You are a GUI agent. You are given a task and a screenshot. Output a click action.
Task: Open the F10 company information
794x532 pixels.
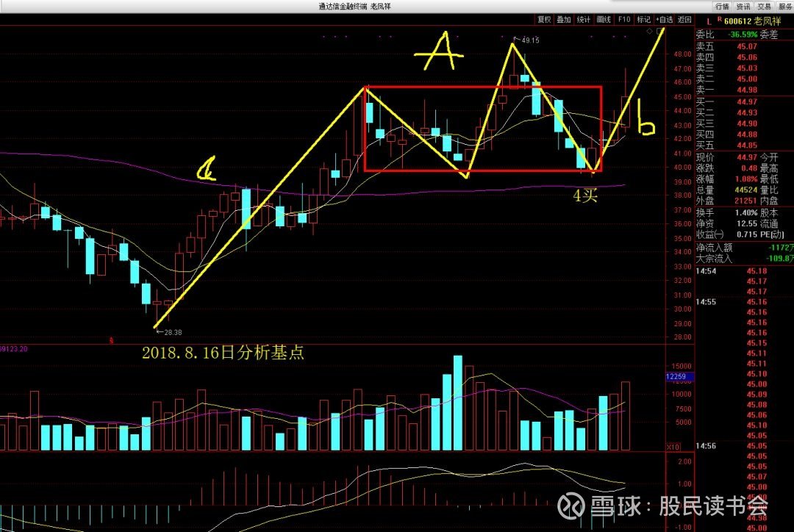click(x=624, y=19)
